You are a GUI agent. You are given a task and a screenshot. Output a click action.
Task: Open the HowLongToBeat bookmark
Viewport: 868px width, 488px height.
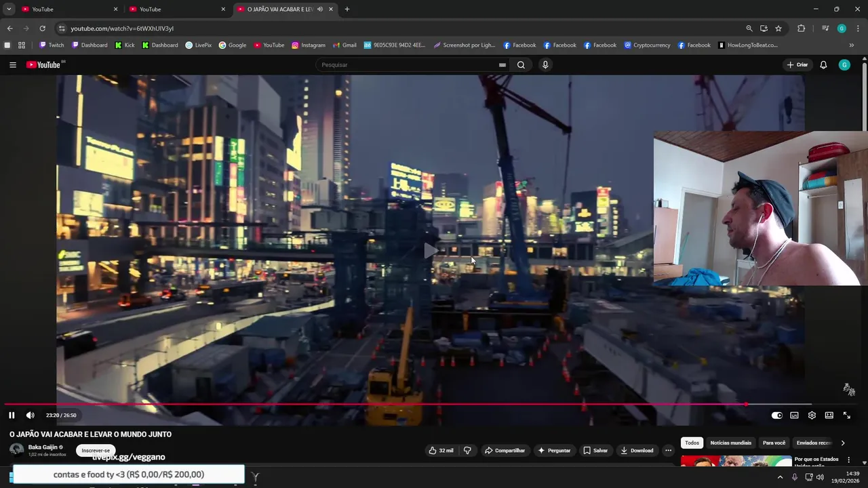(x=747, y=45)
